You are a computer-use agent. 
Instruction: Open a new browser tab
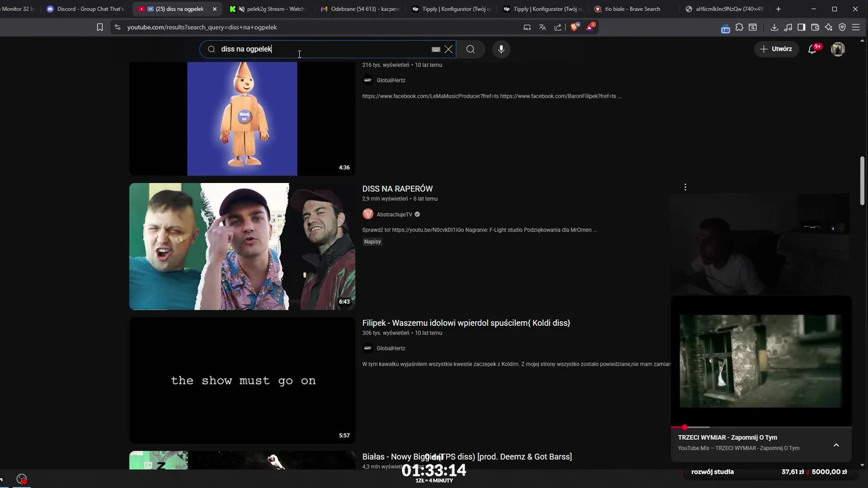(778, 9)
